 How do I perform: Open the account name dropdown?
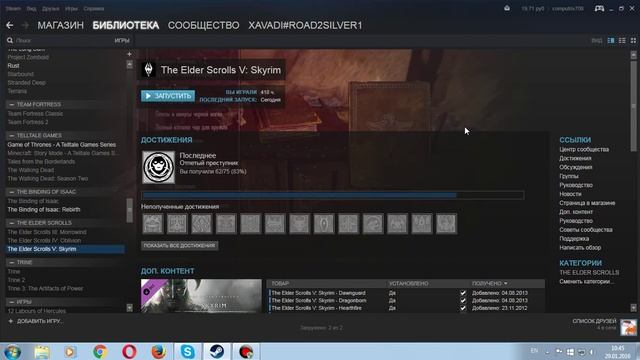click(x=568, y=8)
